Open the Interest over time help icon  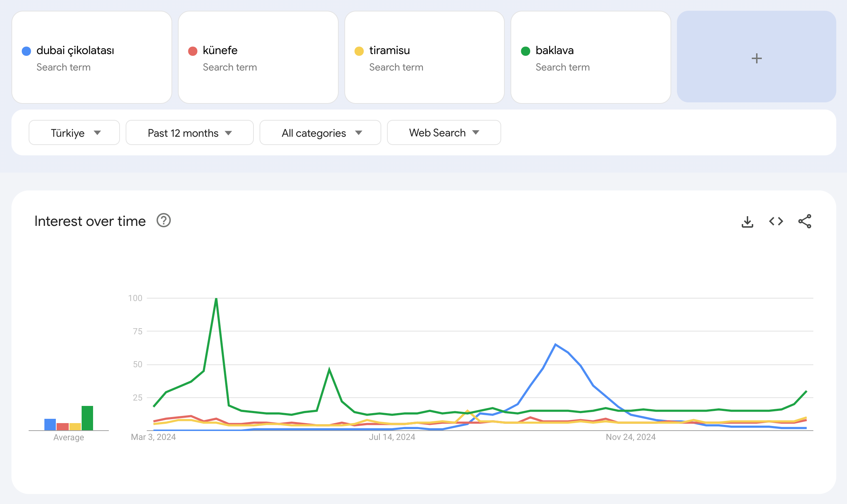pyautogui.click(x=164, y=220)
